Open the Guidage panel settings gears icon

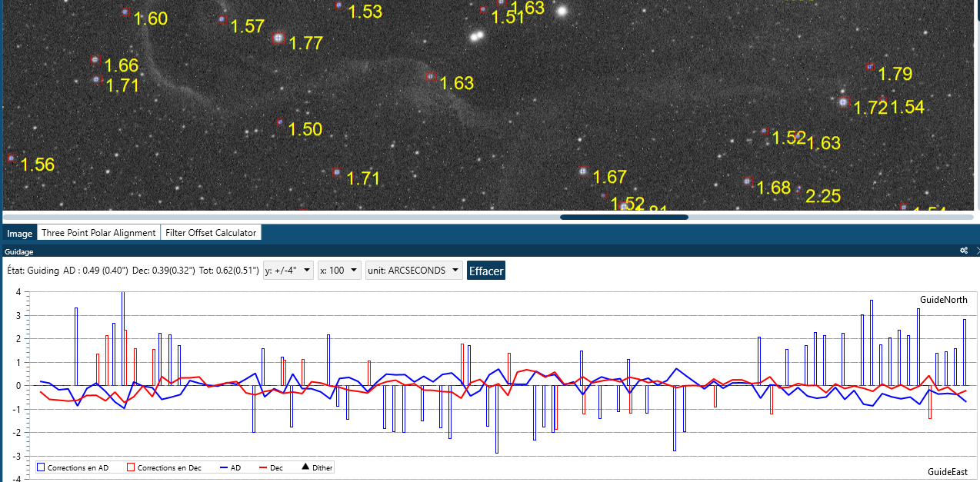[963, 251]
